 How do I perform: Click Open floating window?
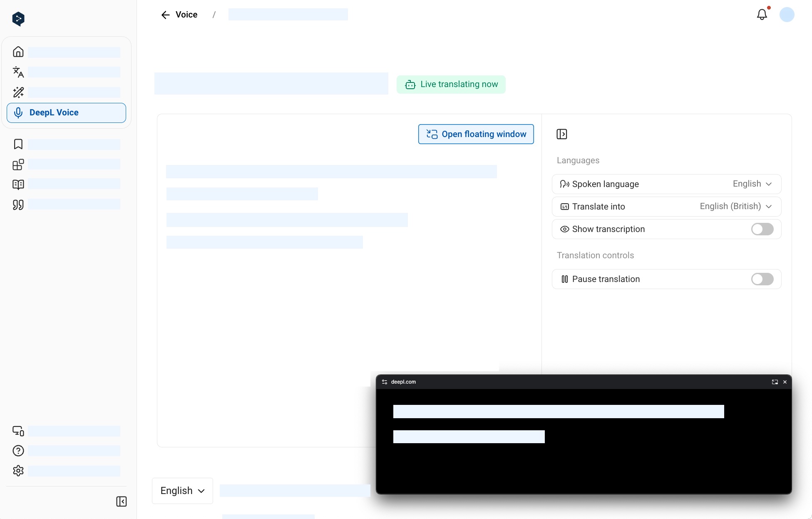[476, 134]
